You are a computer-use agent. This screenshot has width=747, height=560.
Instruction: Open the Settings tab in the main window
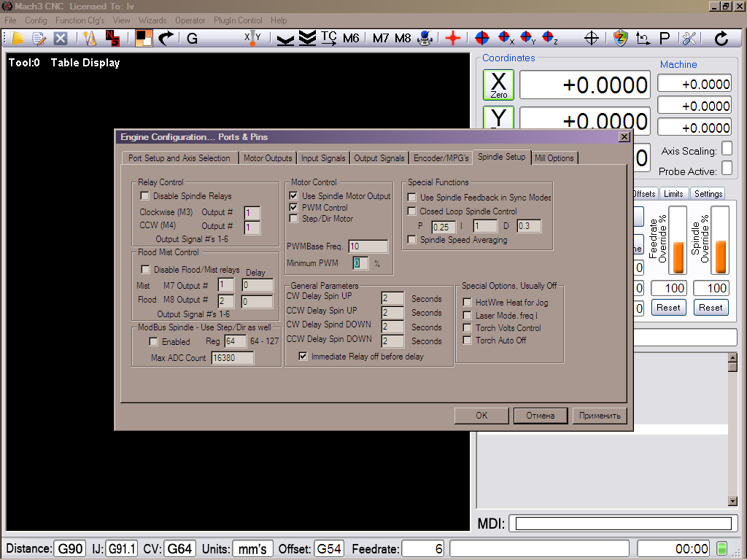(708, 194)
